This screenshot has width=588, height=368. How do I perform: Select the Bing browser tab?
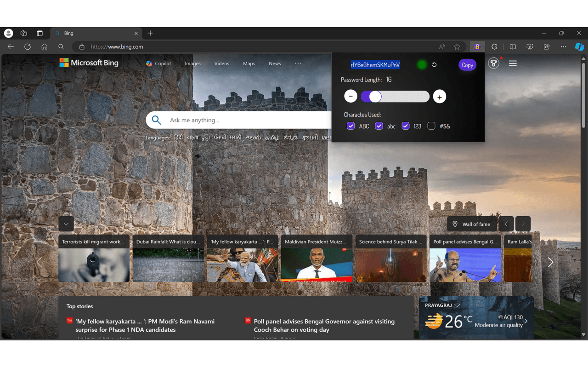[96, 33]
